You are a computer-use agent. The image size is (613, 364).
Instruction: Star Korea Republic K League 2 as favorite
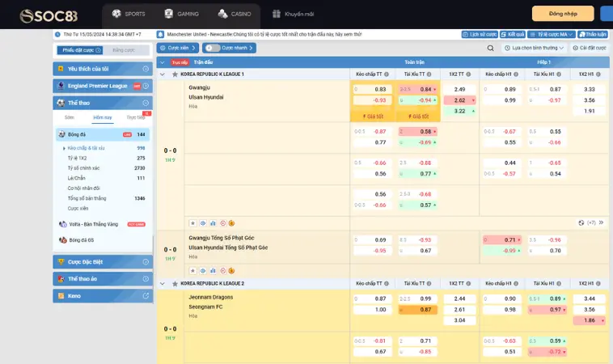click(175, 284)
